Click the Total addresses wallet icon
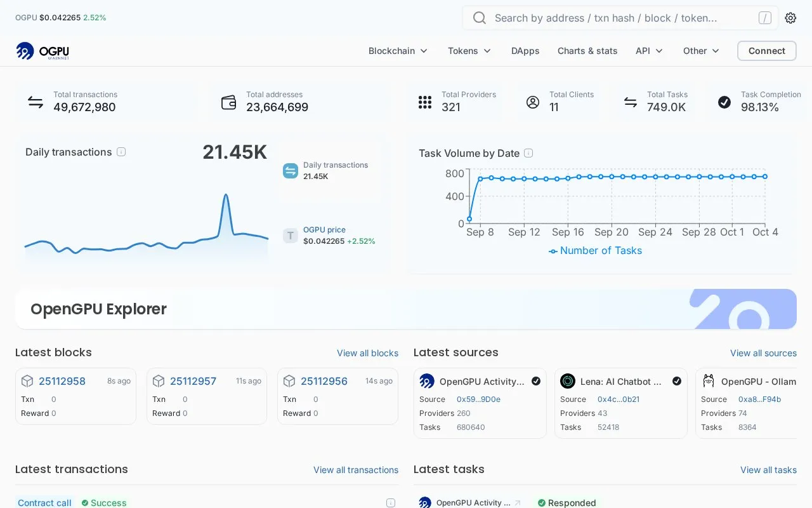The width and height of the screenshot is (812, 508). pos(228,102)
